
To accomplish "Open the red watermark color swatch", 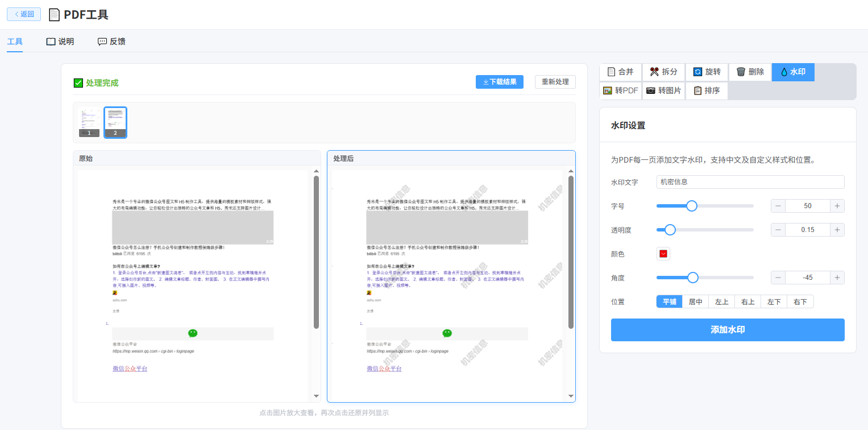I will point(663,254).
